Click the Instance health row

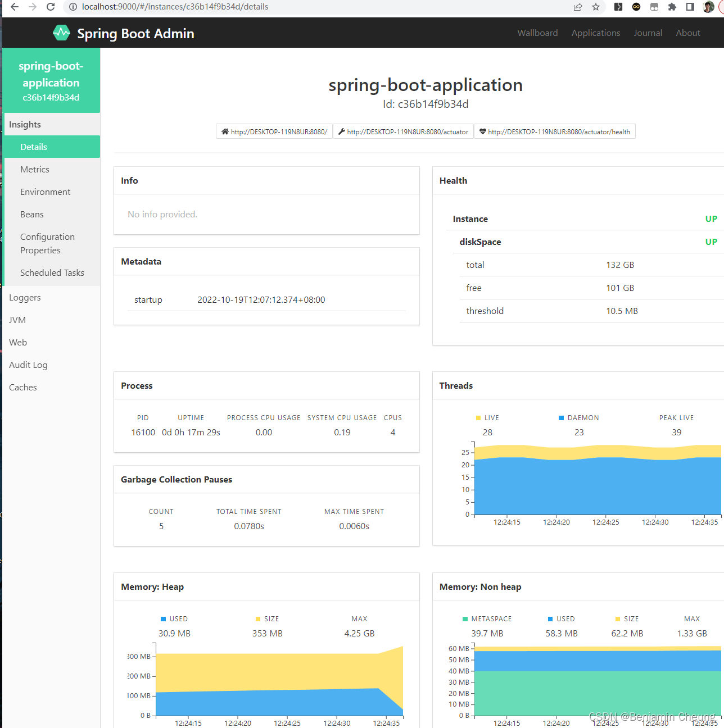[x=585, y=219]
